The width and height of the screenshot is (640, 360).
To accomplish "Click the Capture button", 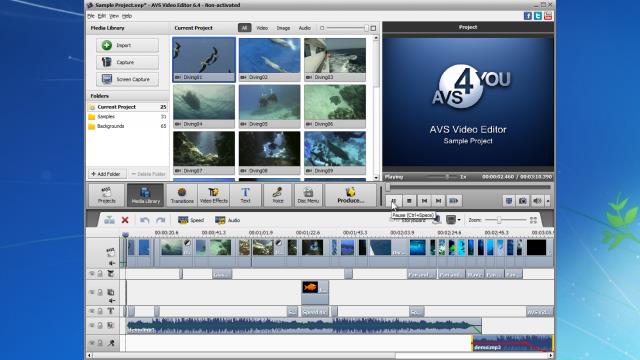I will (127, 62).
